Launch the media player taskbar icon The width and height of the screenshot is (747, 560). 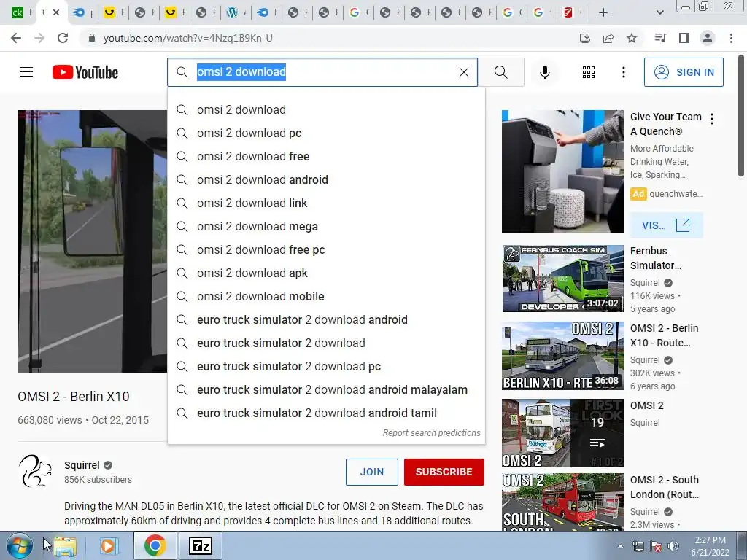coord(108,545)
